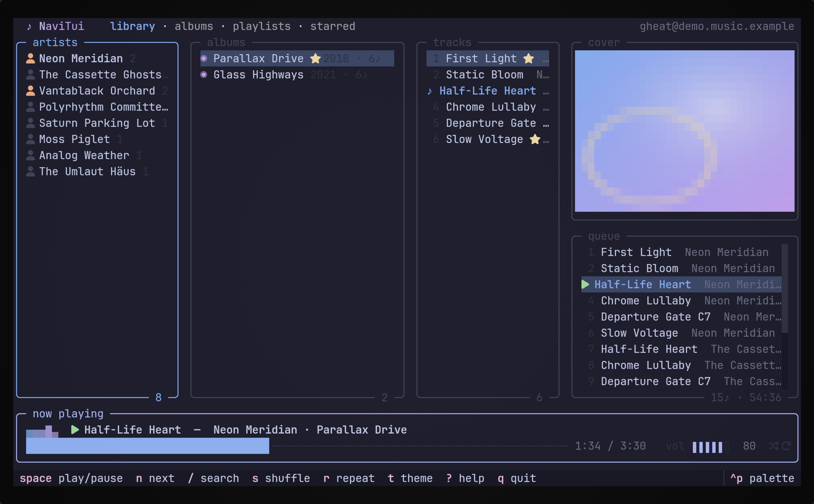Screen dimensions: 814x504
Task: Click the album cover art image
Action: point(685,131)
